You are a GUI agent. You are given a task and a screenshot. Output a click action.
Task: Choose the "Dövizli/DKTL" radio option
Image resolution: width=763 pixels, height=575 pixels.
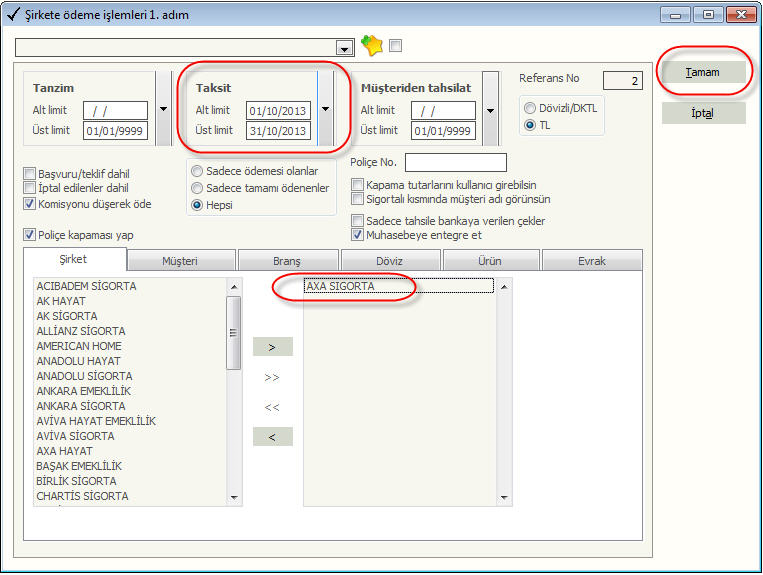pyautogui.click(x=530, y=108)
